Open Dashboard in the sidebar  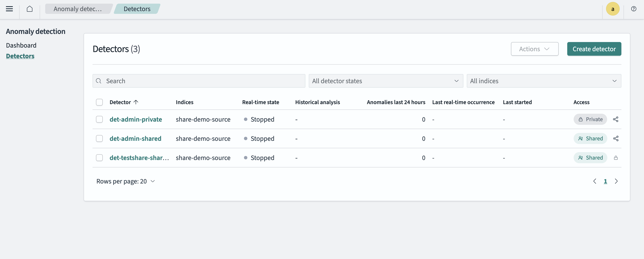click(21, 45)
